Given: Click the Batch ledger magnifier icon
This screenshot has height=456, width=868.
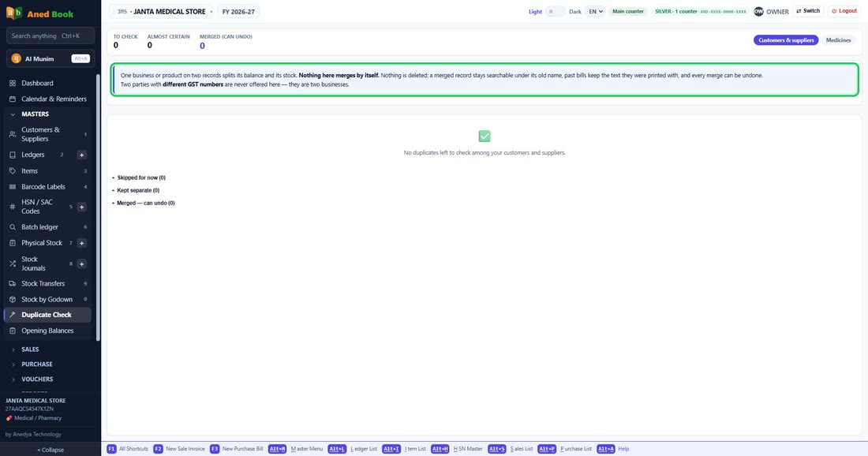Looking at the screenshot, I should [x=13, y=227].
